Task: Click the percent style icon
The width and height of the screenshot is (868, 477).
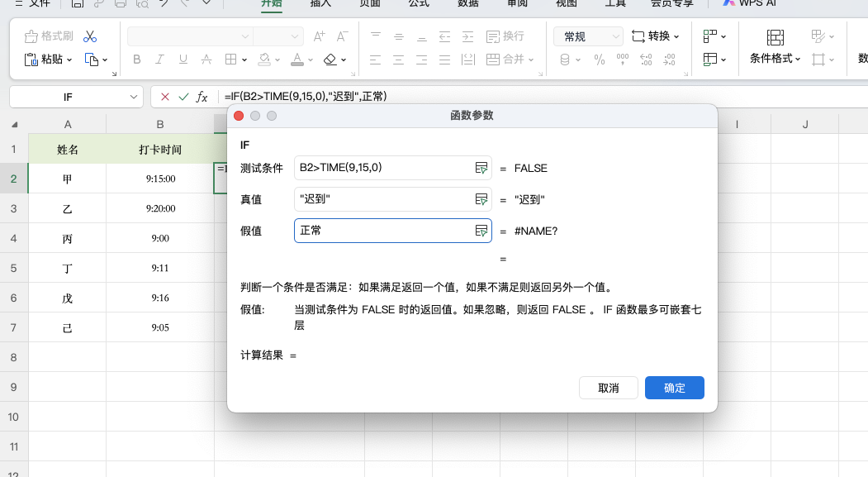Action: tap(599, 59)
